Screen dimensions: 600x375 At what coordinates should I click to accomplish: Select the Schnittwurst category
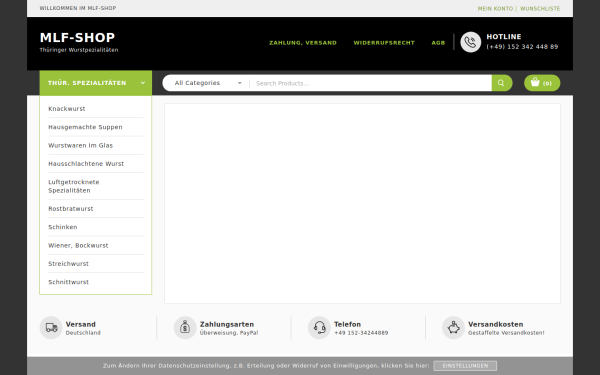coord(68,282)
